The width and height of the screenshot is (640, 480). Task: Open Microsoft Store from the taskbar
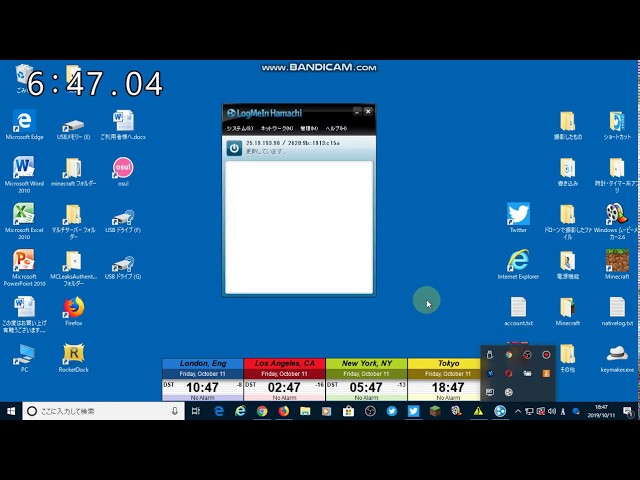coord(348,411)
